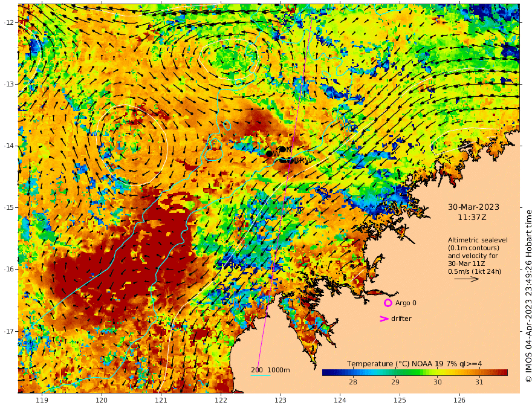Click the '200' isobath depth label
The width and height of the screenshot is (532, 411).
(257, 370)
